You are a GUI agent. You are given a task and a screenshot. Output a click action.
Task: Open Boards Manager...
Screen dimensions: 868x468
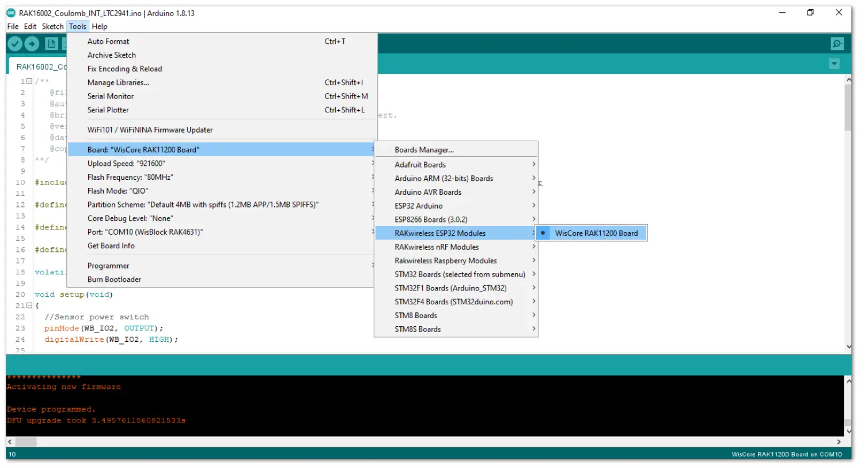(456, 150)
